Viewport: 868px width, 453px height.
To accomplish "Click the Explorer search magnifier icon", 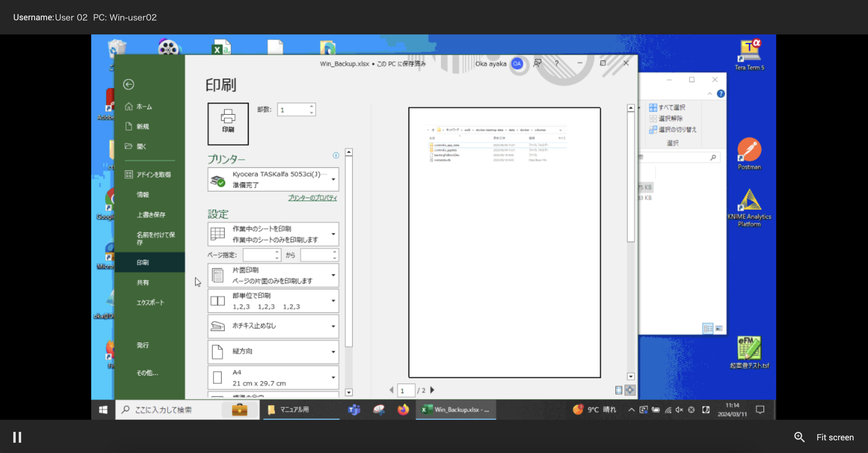I will coord(713,157).
